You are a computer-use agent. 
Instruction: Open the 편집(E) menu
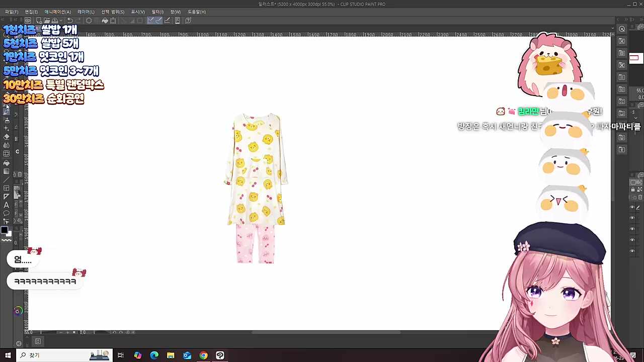pyautogui.click(x=31, y=12)
